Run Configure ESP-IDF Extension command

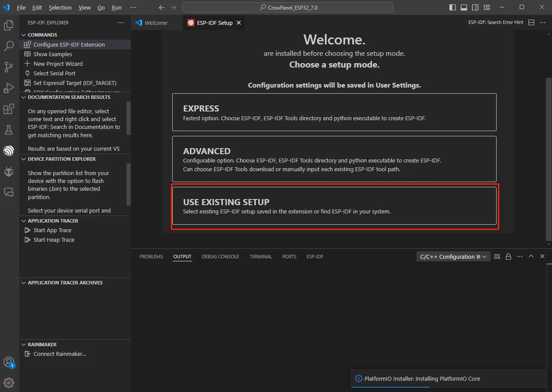(x=75, y=44)
